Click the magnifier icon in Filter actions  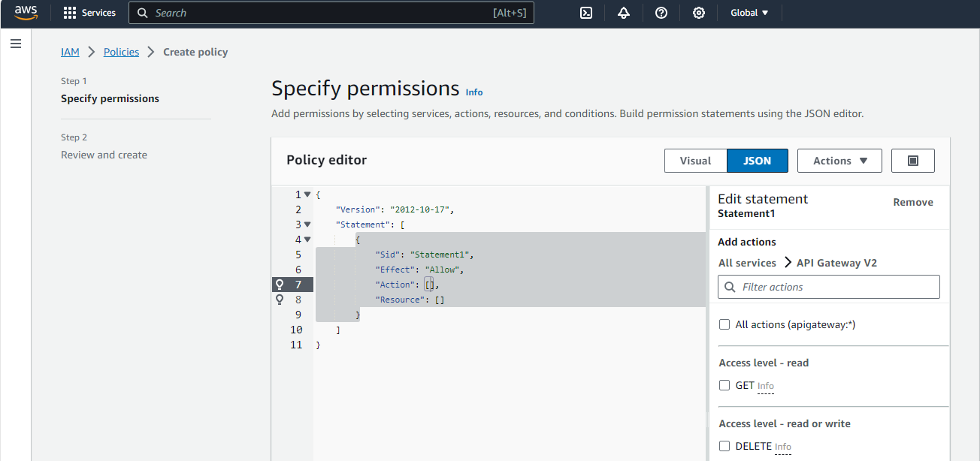[x=730, y=287]
